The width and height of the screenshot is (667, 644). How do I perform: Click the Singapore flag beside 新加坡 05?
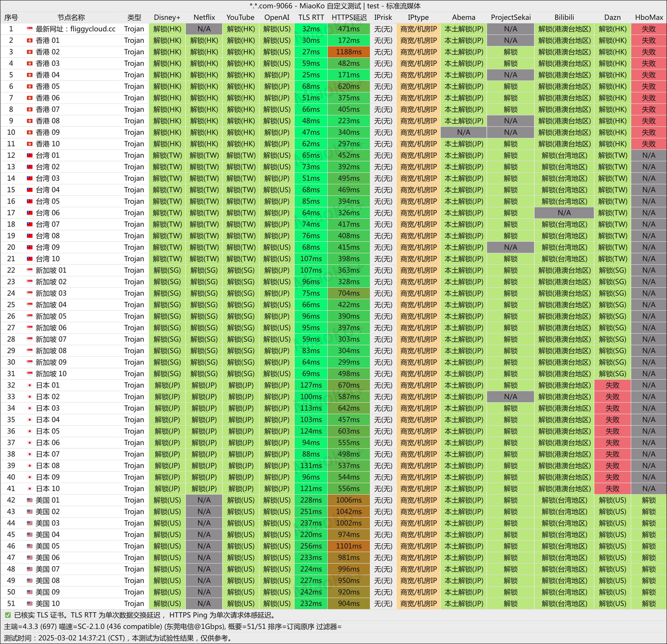click(x=30, y=316)
